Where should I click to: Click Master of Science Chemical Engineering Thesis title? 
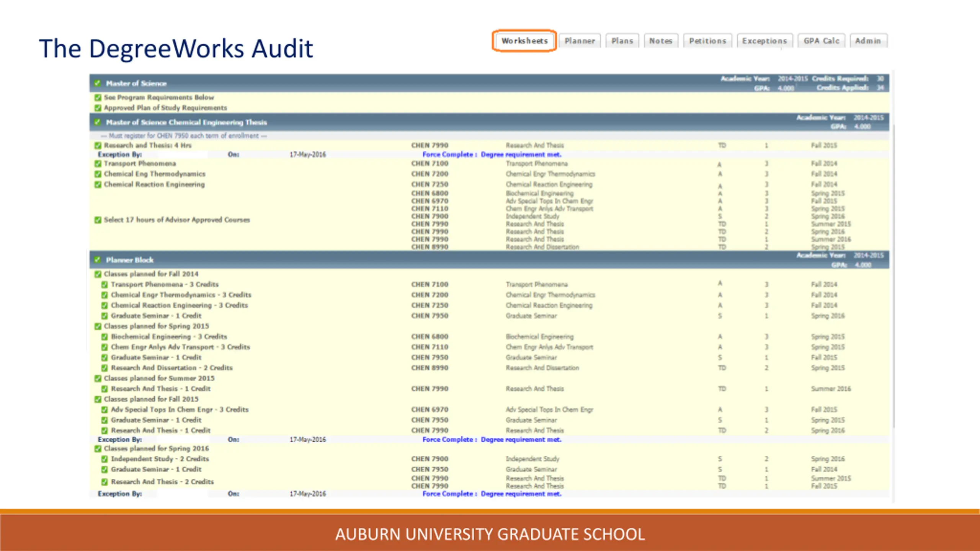click(186, 122)
